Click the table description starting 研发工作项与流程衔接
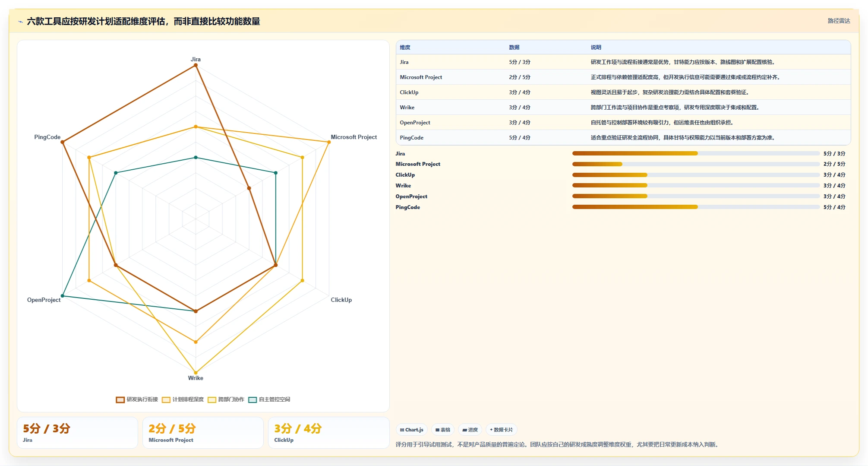The image size is (868, 466). point(684,62)
